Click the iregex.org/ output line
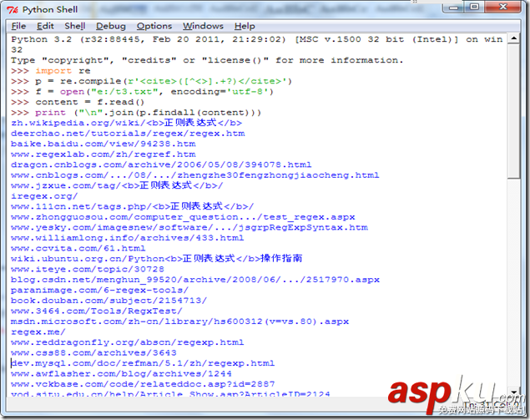The height and width of the screenshot is (420, 530). click(44, 196)
